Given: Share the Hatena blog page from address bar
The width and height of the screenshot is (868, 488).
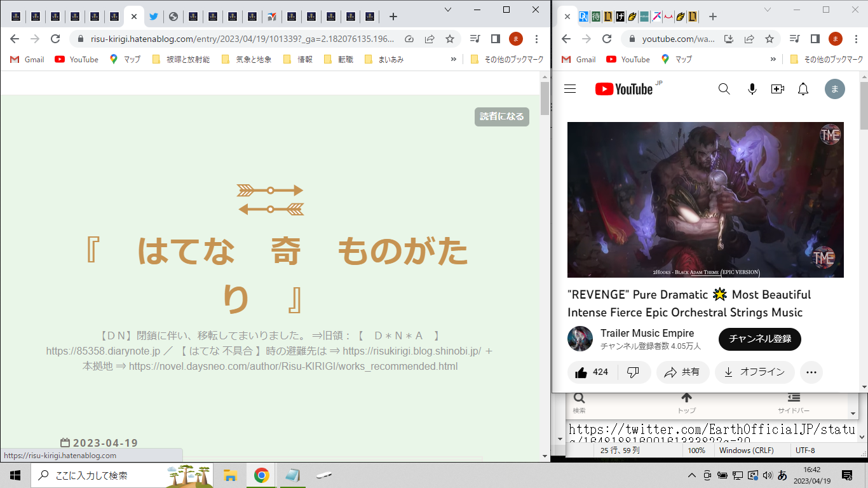Looking at the screenshot, I should coord(430,39).
